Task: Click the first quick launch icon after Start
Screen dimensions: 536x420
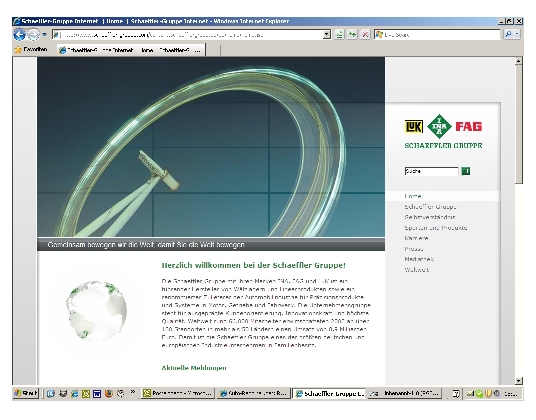Action: pyautogui.click(x=51, y=394)
